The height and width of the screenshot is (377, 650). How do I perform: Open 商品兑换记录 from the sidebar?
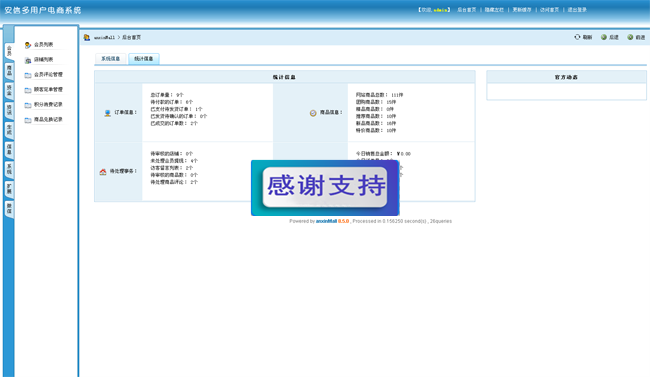48,119
